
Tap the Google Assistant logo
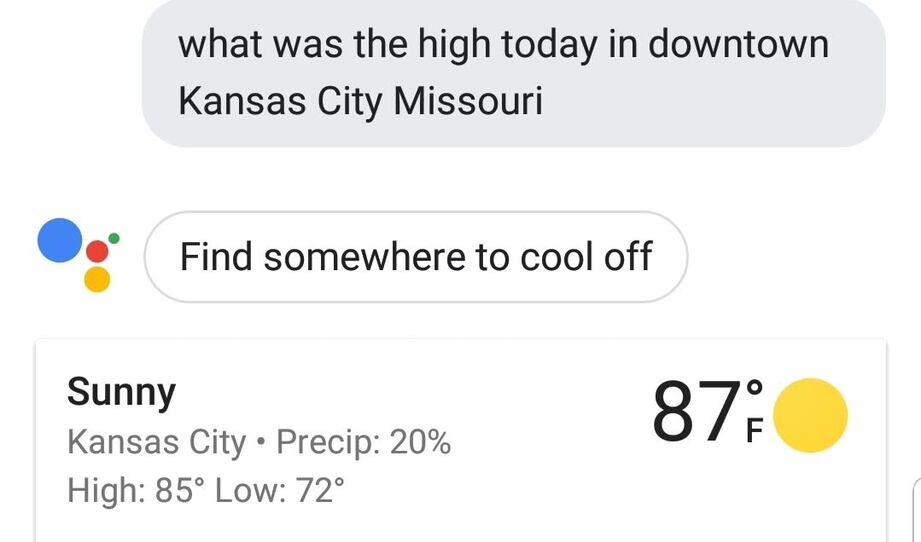[x=78, y=255]
